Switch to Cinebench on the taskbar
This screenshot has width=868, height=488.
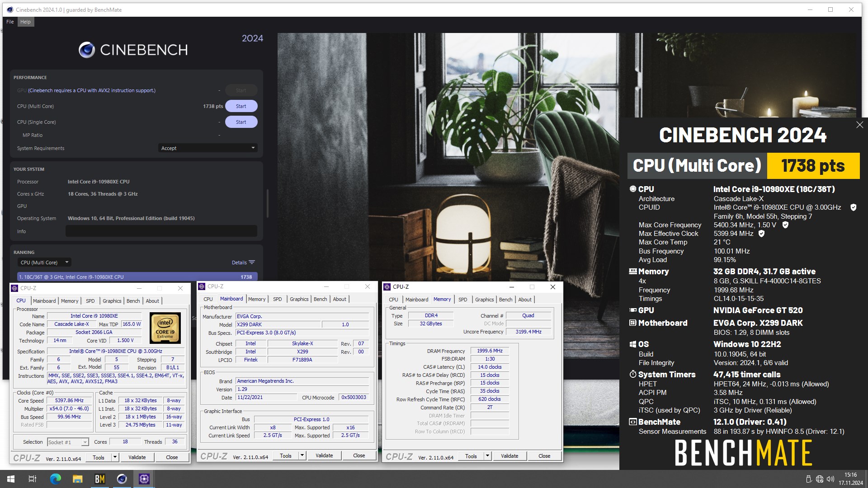tap(122, 479)
